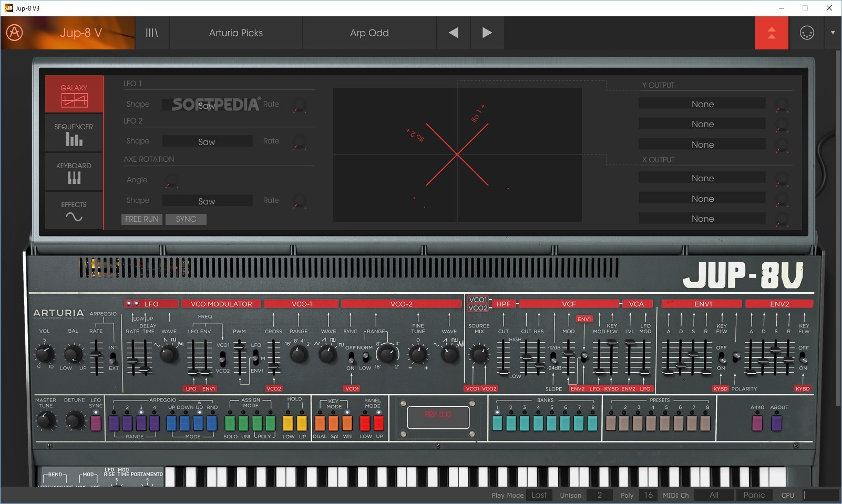This screenshot has height=504, width=842.
Task: Open MIDI settings connector icon
Action: pyautogui.click(x=806, y=33)
